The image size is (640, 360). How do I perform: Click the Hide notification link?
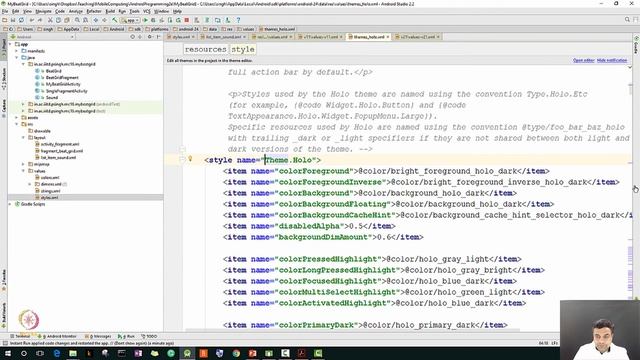(x=612, y=60)
